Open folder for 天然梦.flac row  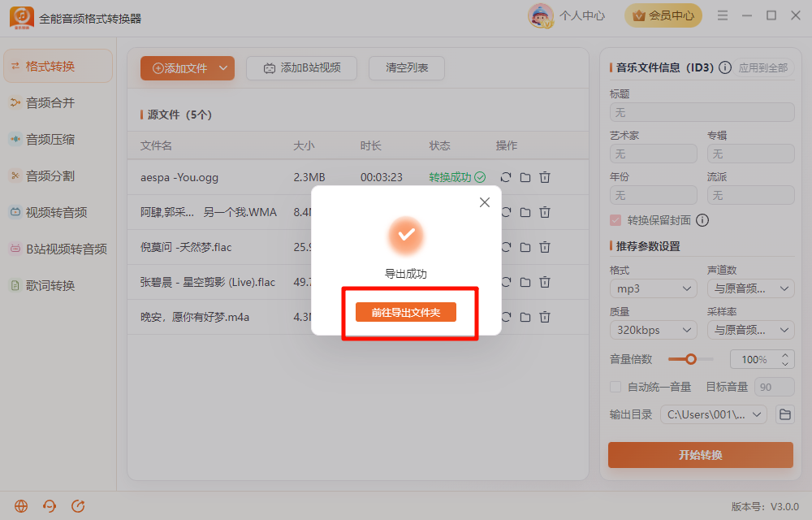[525, 247]
